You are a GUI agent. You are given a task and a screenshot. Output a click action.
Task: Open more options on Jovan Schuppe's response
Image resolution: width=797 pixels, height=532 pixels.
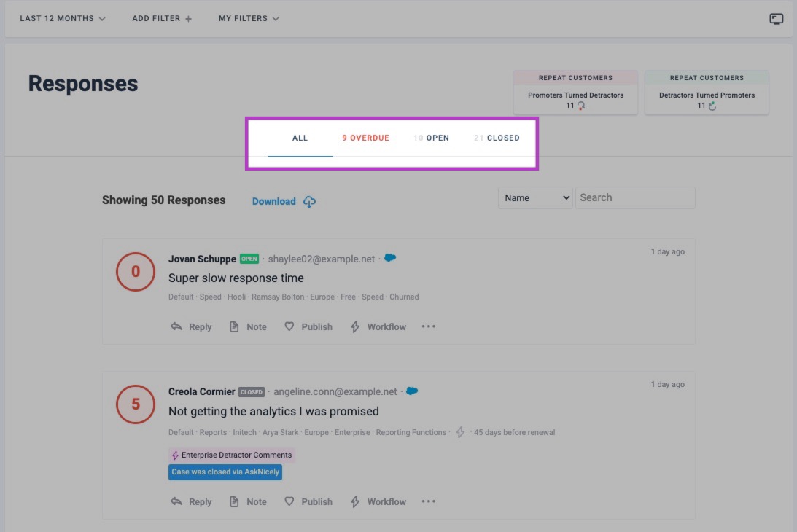(x=429, y=326)
